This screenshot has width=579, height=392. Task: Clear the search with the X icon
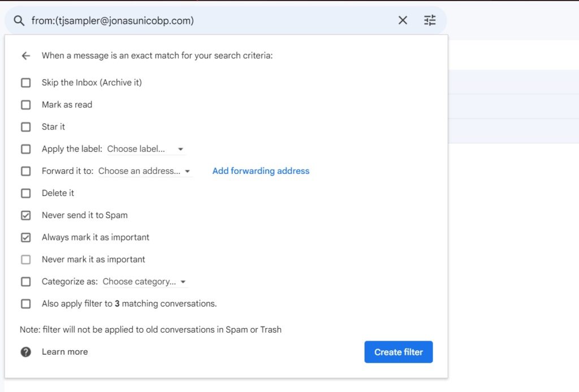coord(403,21)
